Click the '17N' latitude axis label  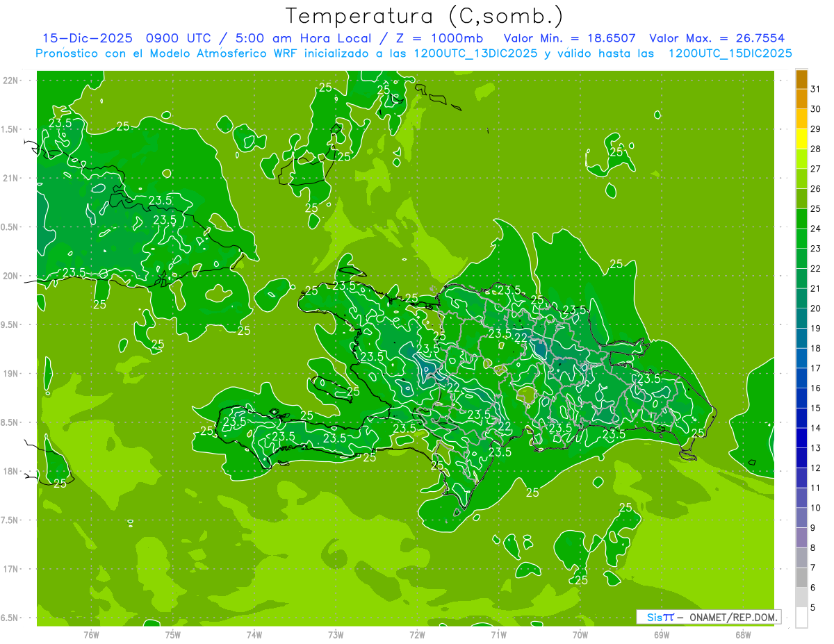click(10, 569)
